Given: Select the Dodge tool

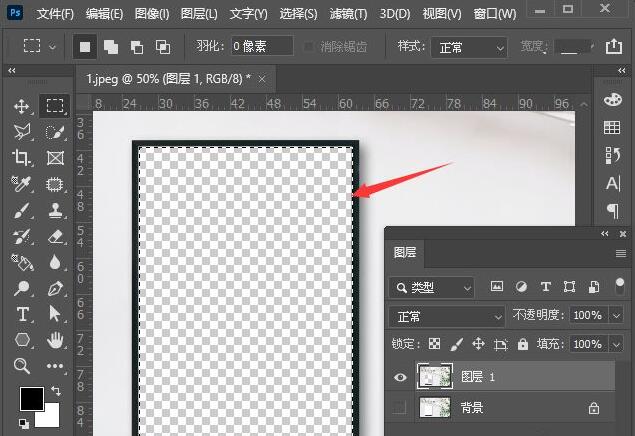Looking at the screenshot, I should 21,288.
